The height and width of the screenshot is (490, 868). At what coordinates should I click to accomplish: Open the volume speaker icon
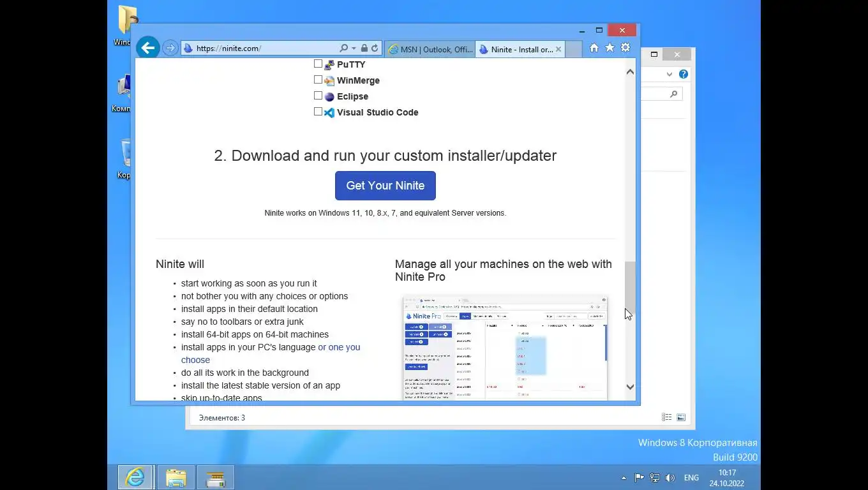(670, 477)
